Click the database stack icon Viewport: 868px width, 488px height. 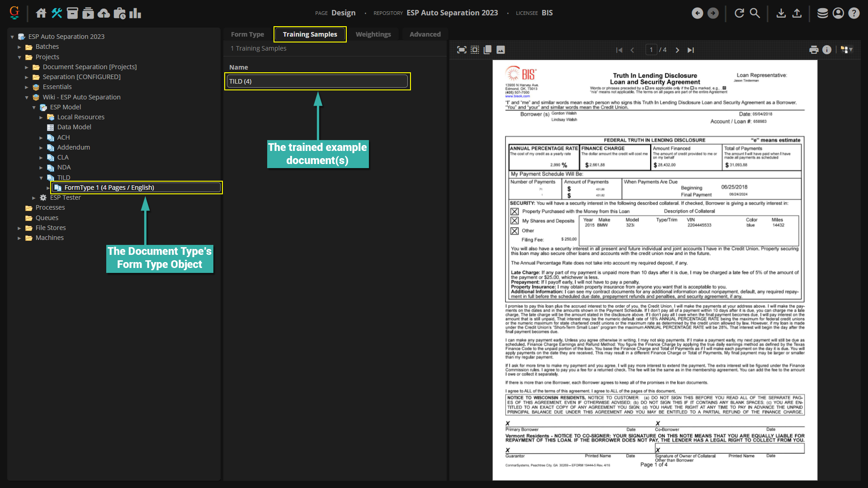(x=822, y=13)
